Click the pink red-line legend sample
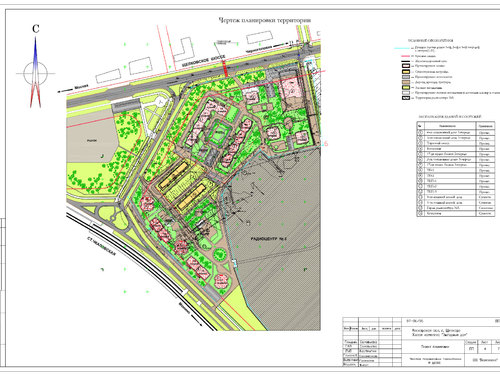The width and height of the screenshot is (500, 376). click(406, 56)
